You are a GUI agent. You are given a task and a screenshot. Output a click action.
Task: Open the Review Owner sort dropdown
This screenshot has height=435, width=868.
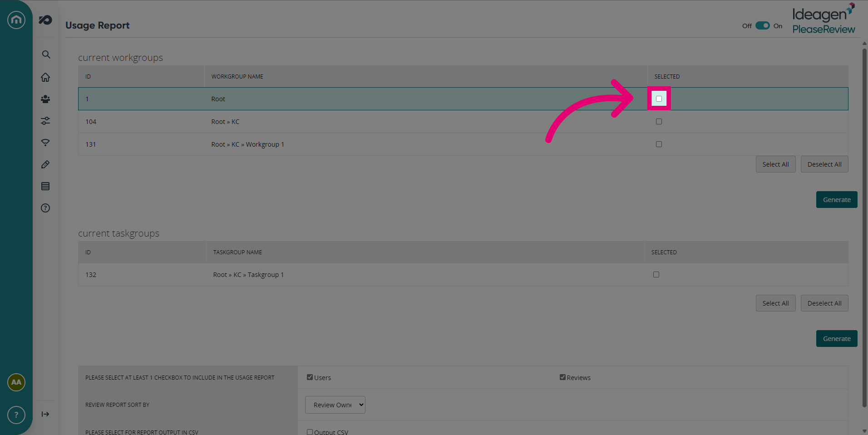pyautogui.click(x=335, y=405)
